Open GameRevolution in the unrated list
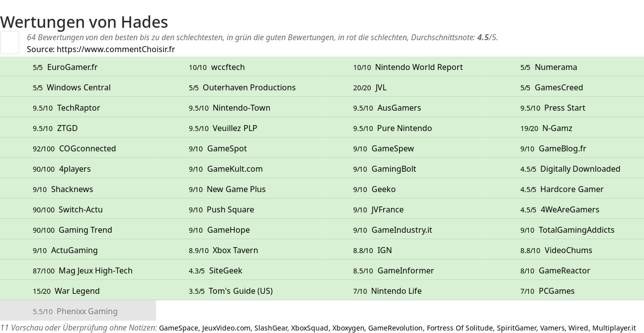Viewport: 644px width, 333px height. (396, 328)
